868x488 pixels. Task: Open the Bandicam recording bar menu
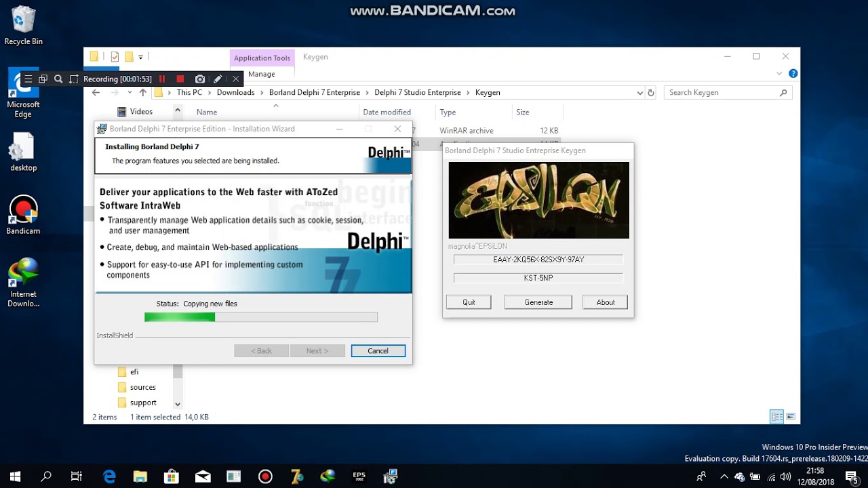pyautogui.click(x=28, y=79)
